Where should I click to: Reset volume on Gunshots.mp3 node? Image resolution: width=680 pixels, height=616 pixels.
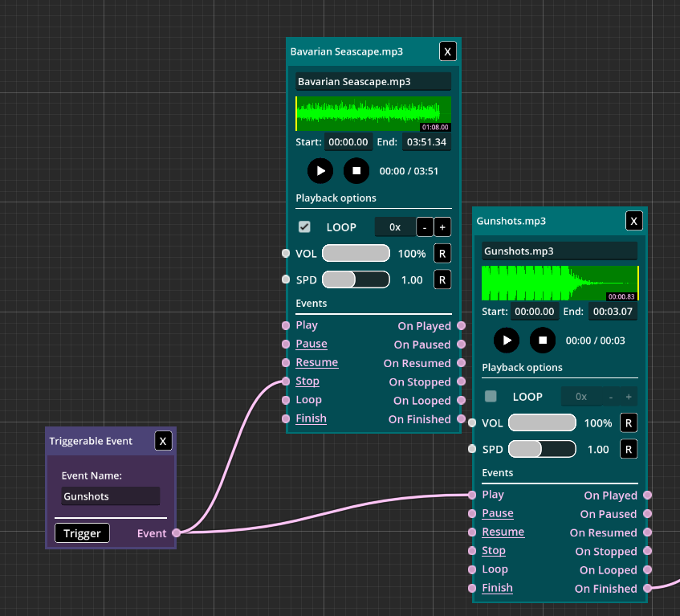[x=629, y=423]
